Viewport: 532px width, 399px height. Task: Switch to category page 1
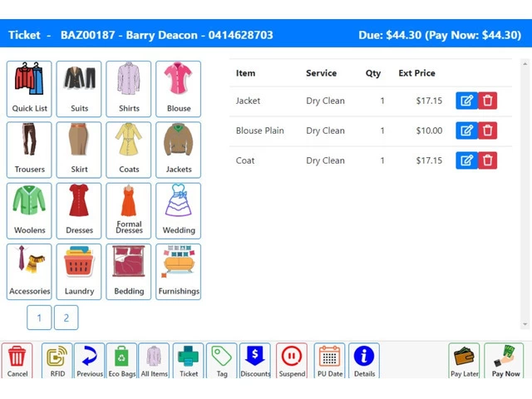39,318
